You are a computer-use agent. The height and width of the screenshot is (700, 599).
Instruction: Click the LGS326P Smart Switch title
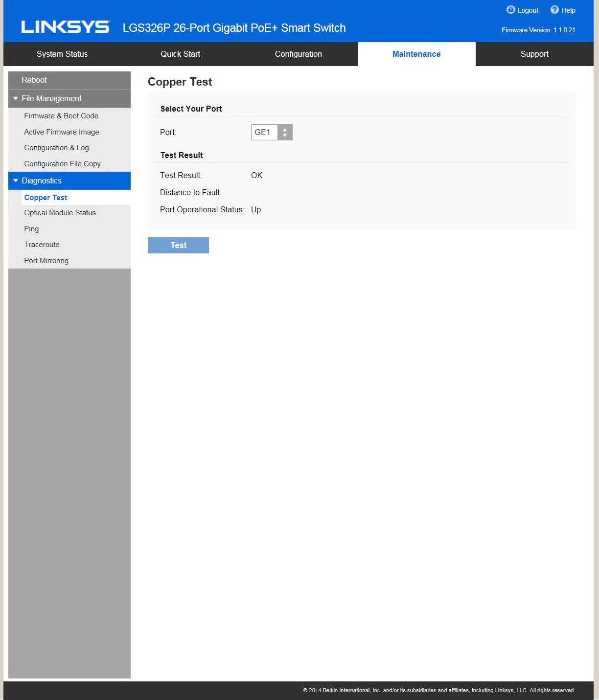click(x=234, y=28)
